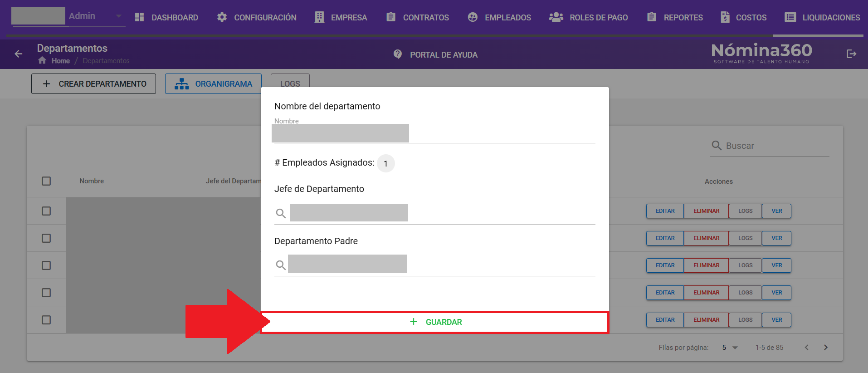The width and height of the screenshot is (868, 373).
Task: Open the REPORTES menu
Action: point(675,17)
